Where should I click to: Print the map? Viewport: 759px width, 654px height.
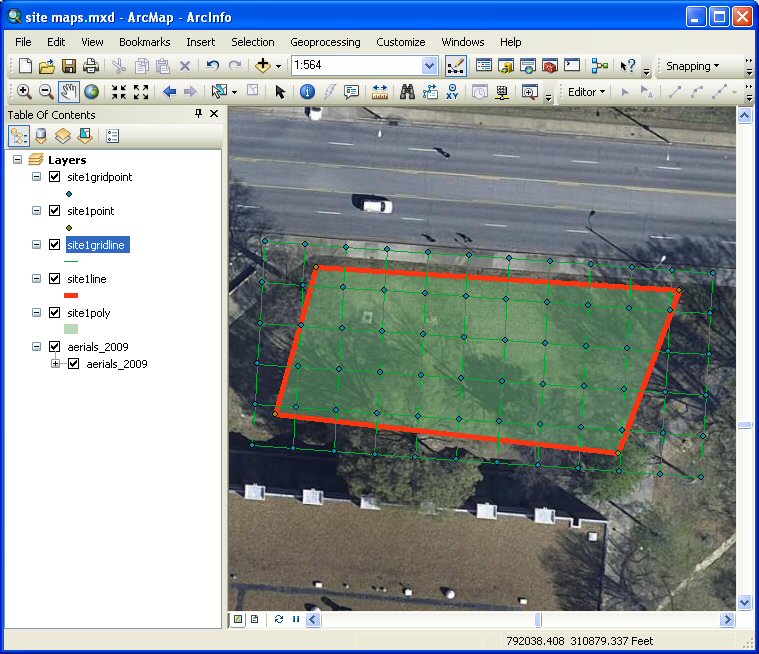91,65
